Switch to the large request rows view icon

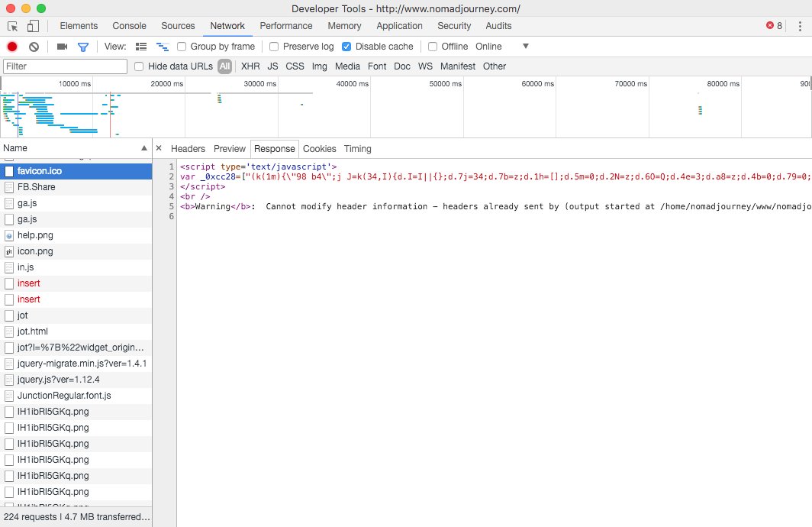point(141,47)
